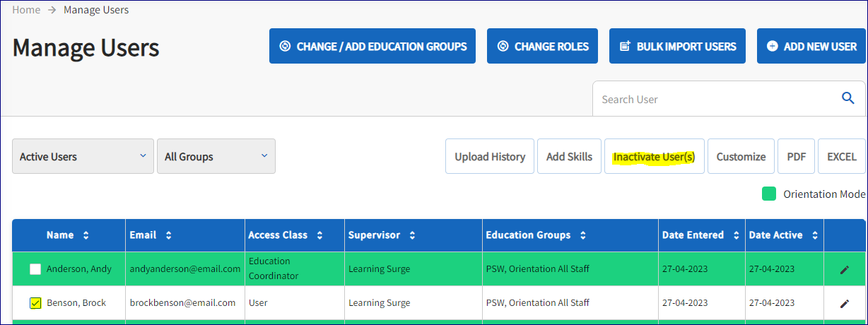This screenshot has width=868, height=325.
Task: Open Upload History
Action: [x=490, y=156]
